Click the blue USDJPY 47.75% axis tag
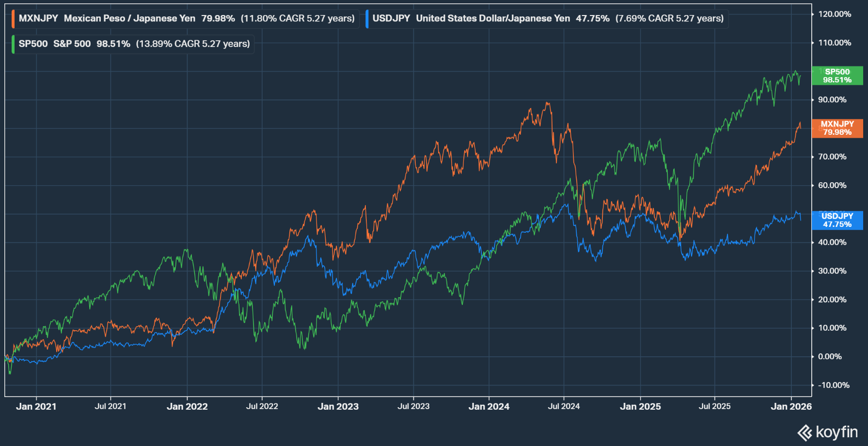This screenshot has width=868, height=446. tap(837, 220)
